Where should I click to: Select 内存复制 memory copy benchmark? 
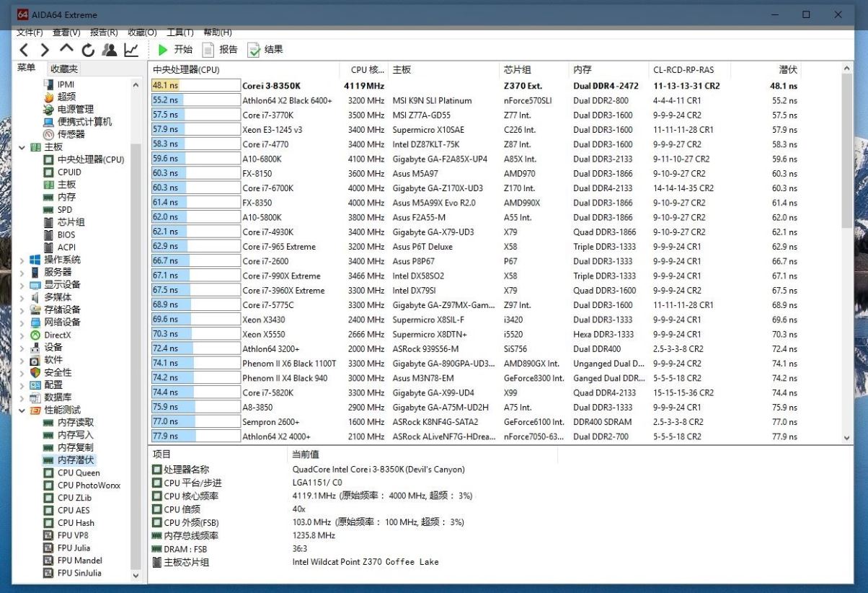coord(76,447)
